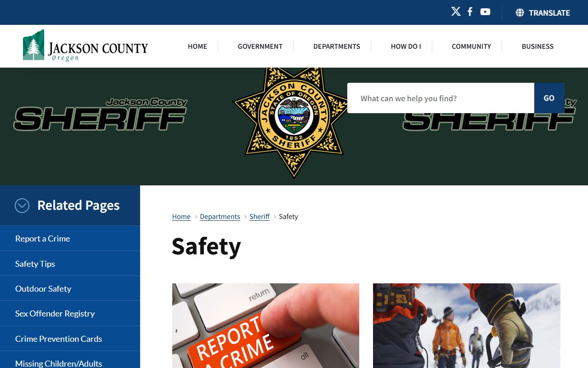
Task: Open the COMMUNITY menu
Action: (x=471, y=46)
